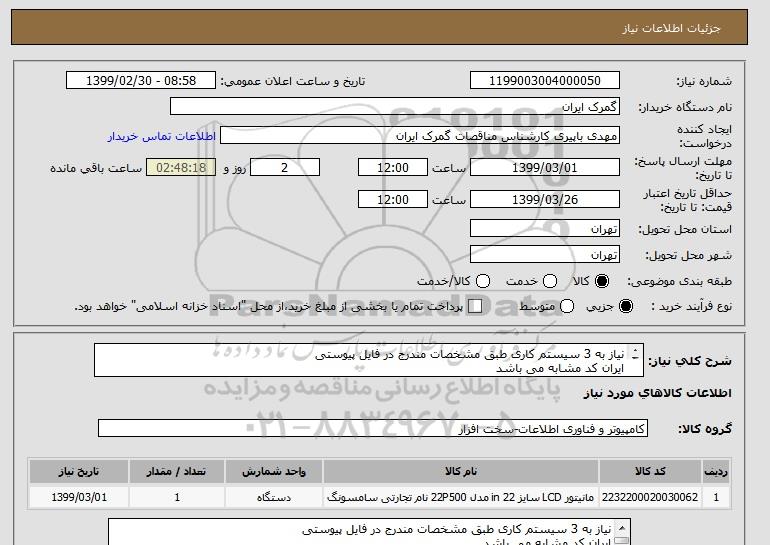Viewport: 770px width, 545px height.
Task: Click product code 2232200020030062 cell
Action: (x=650, y=497)
